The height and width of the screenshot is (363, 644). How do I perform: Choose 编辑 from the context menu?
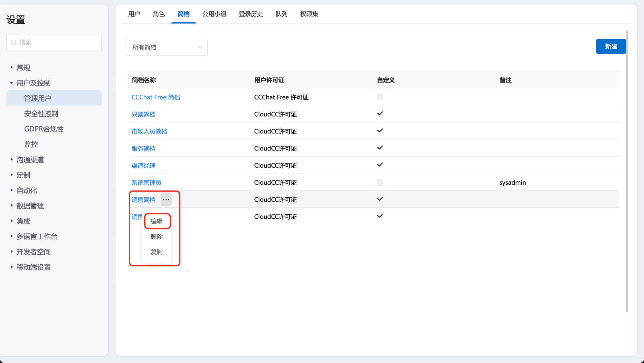[157, 221]
